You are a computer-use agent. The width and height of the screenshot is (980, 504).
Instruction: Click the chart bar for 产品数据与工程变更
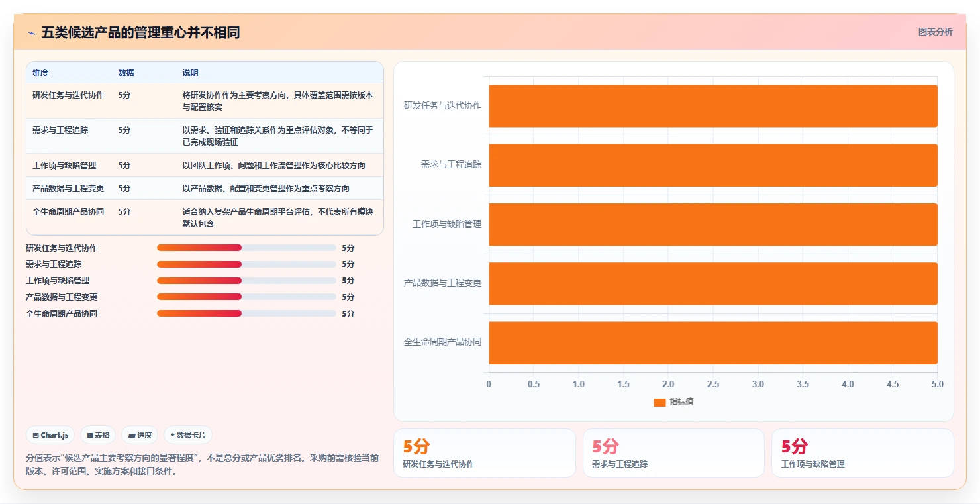pyautogui.click(x=713, y=283)
